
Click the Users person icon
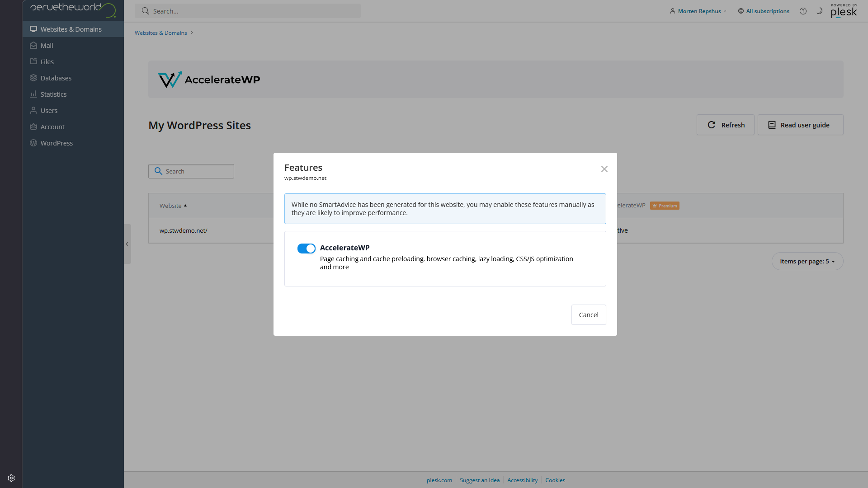click(33, 110)
